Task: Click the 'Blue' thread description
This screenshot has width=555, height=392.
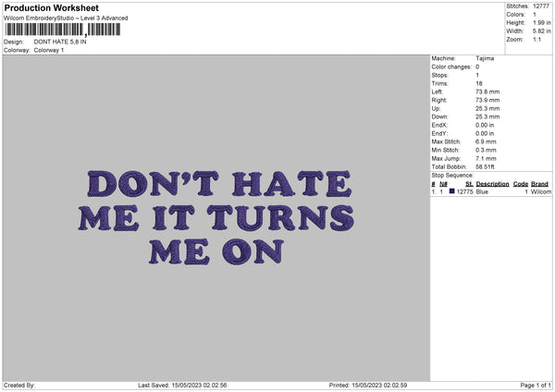Action: click(x=482, y=191)
